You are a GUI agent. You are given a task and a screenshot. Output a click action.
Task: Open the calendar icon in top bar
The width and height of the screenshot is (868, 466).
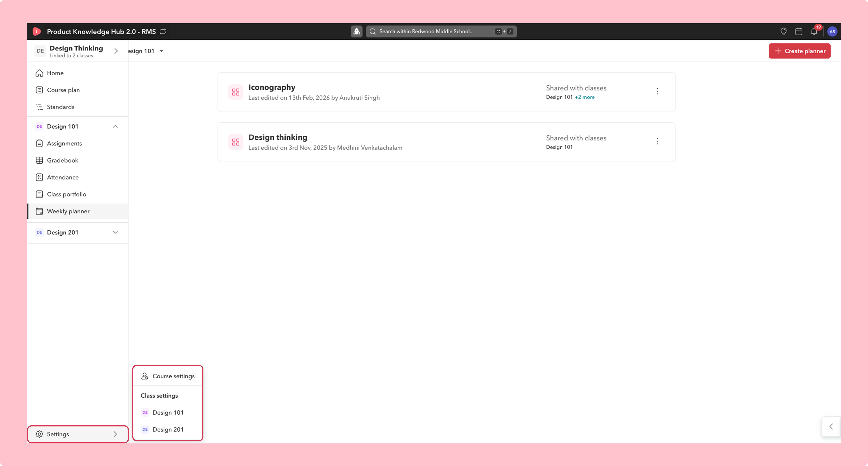[799, 31]
